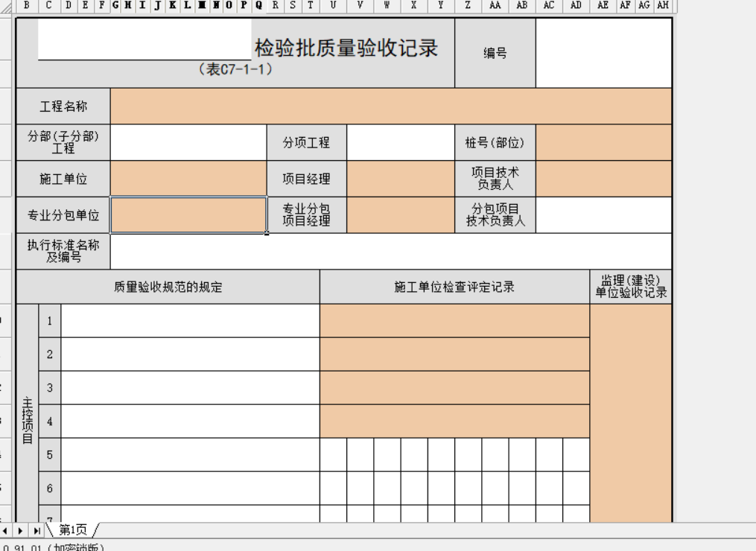Click the 分项工程 label cell
The height and width of the screenshot is (551, 756).
click(x=307, y=143)
